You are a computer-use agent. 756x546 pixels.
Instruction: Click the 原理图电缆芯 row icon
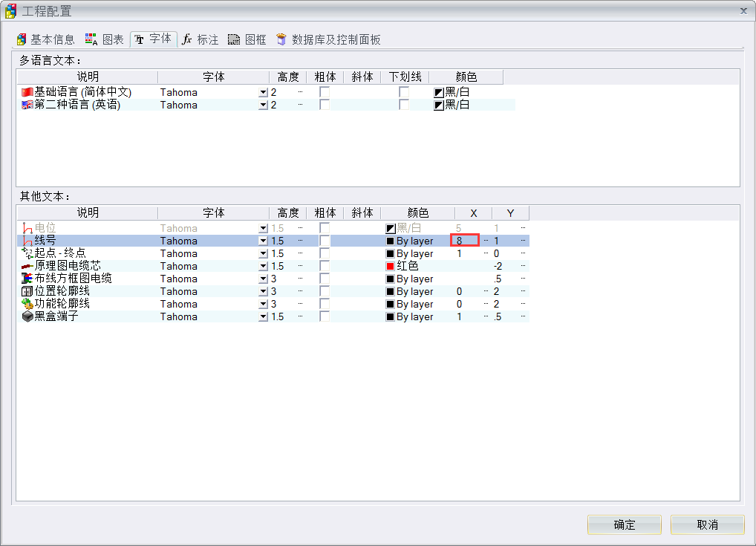pyautogui.click(x=27, y=266)
